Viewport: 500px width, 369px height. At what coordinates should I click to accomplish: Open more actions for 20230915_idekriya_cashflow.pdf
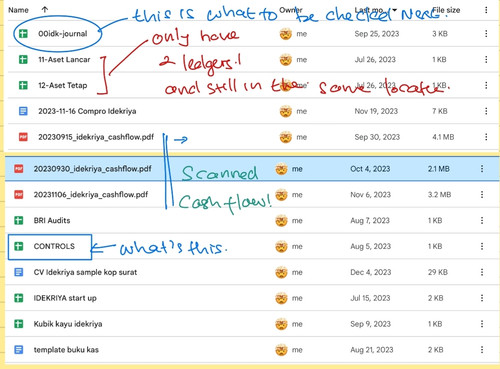tap(486, 137)
